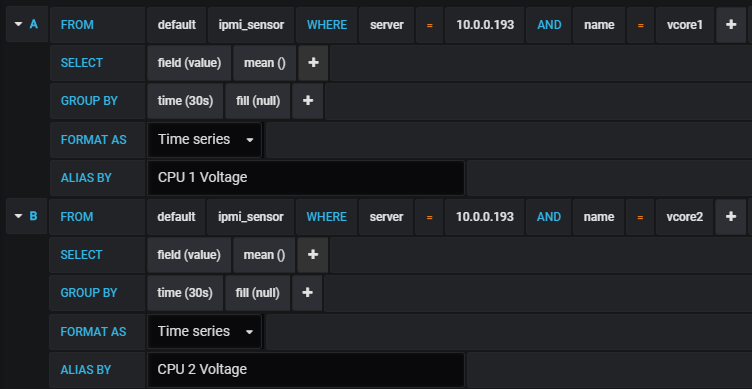Change the 'time (30s)' interval in query B
The height and width of the screenshot is (389, 752).
(185, 293)
